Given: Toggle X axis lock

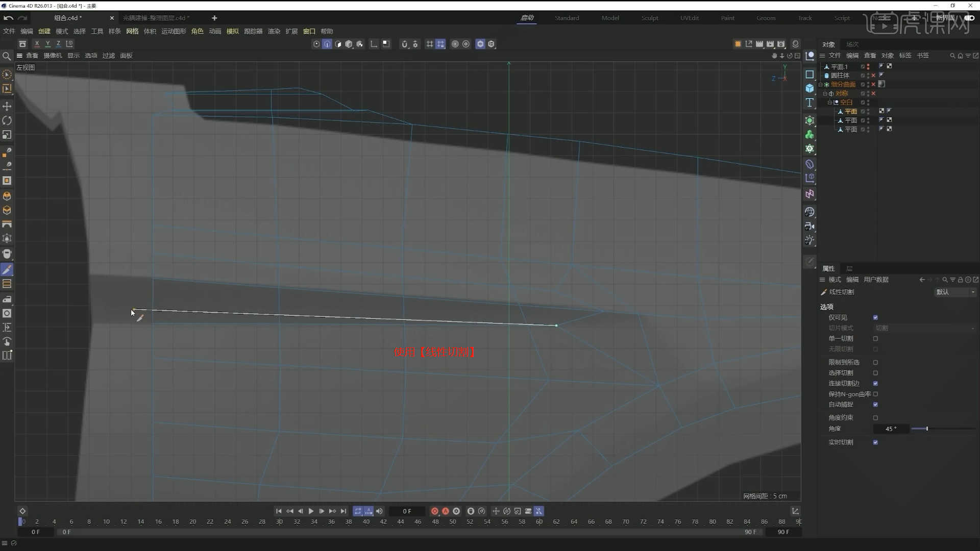Looking at the screenshot, I should [x=37, y=44].
